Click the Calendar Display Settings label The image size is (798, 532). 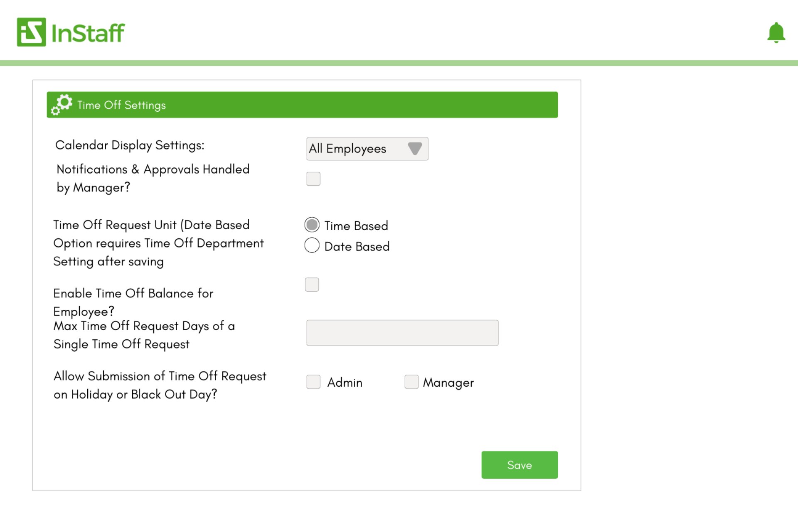pos(130,145)
